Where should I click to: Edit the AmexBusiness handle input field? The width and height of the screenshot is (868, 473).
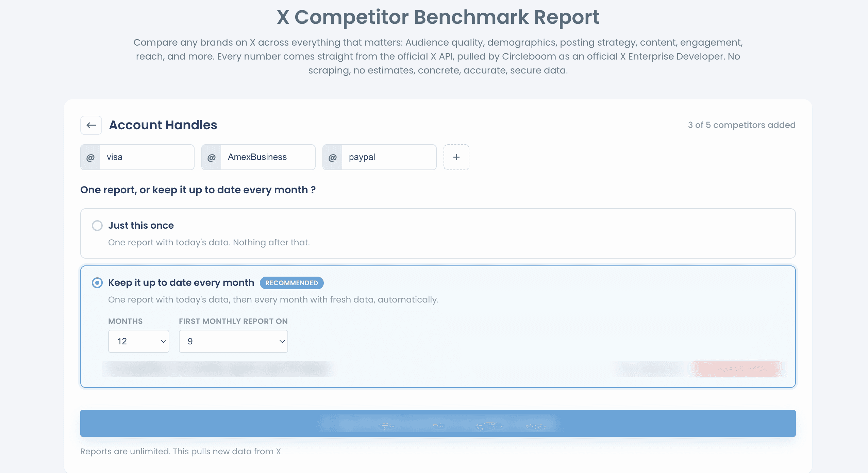(268, 157)
